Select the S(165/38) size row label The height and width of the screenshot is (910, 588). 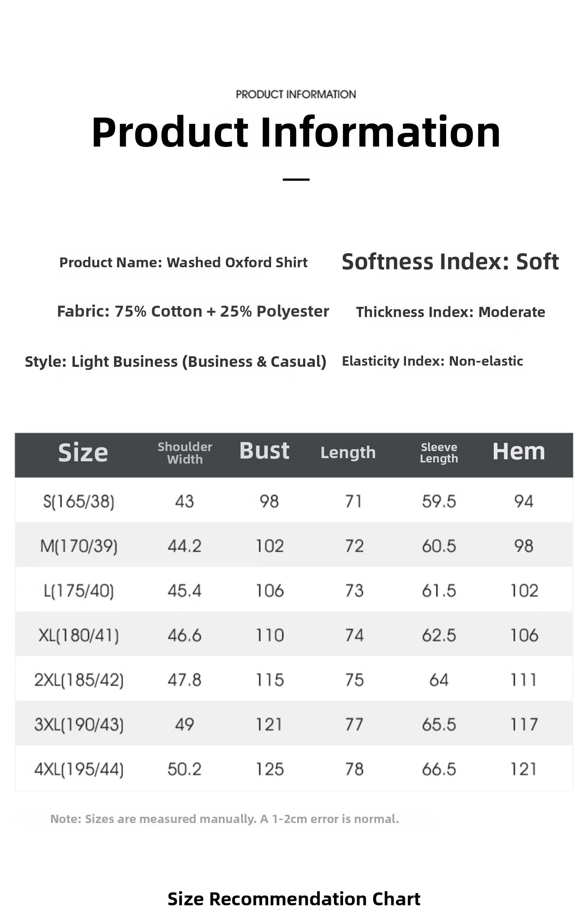79,501
